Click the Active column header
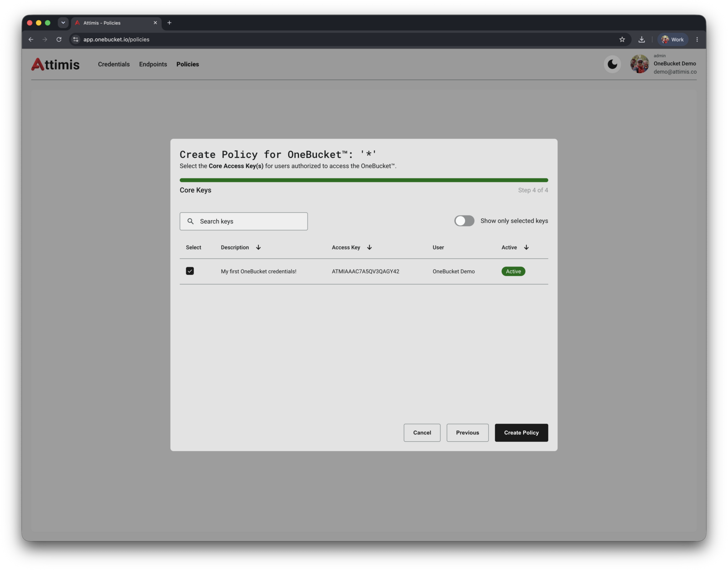728x570 pixels. pyautogui.click(x=509, y=247)
